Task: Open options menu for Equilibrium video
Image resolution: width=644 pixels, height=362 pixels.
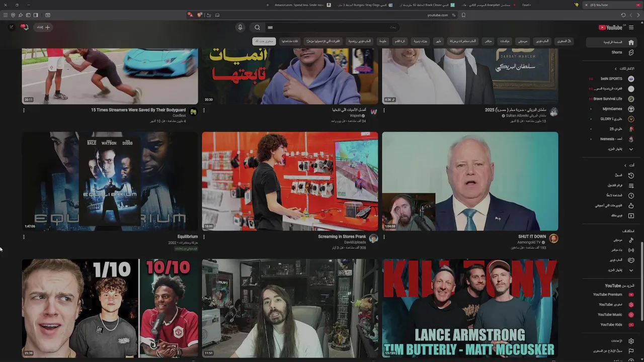Action: tap(24, 237)
